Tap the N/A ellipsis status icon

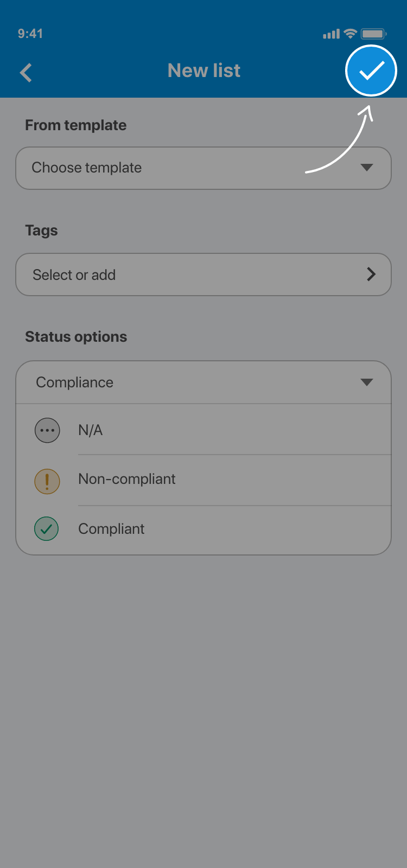47,431
